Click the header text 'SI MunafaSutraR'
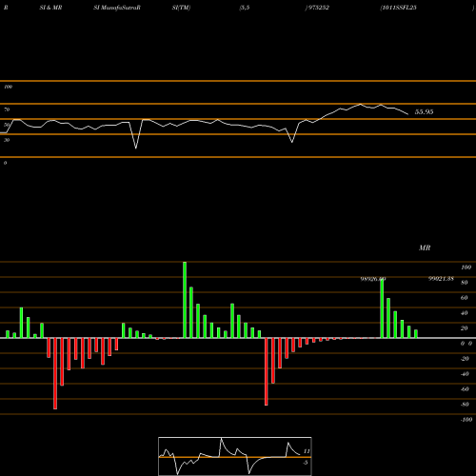476x476 pixels. (117, 8)
